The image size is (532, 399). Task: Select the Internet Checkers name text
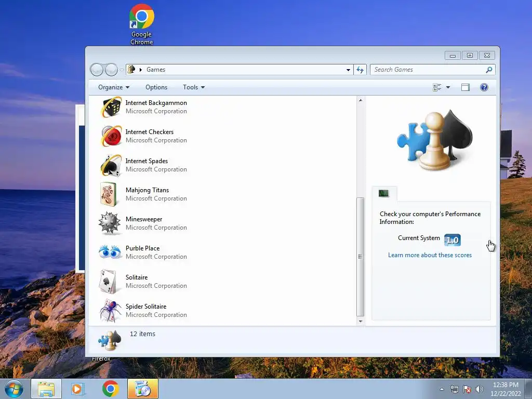149,131
